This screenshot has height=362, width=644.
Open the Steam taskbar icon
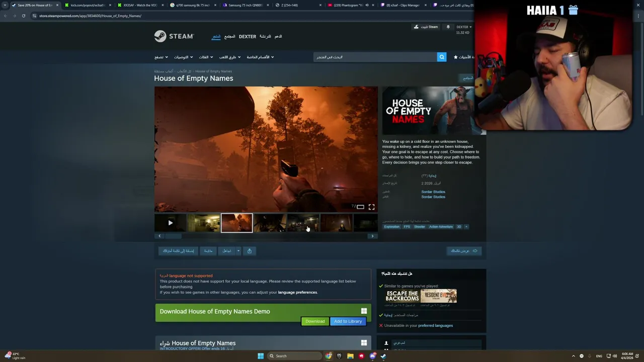tap(383, 356)
